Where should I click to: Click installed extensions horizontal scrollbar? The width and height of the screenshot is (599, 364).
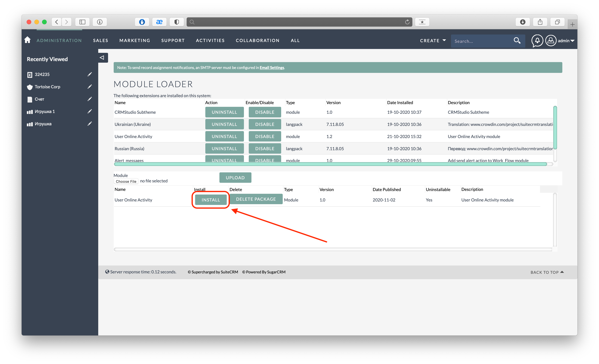[x=331, y=164]
